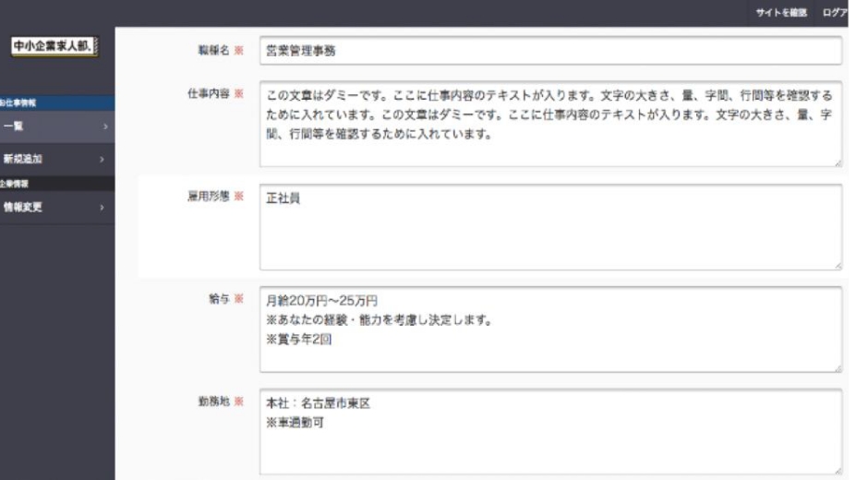868x480 pixels.
Task: Focus the 雇用形態 text area containing 正社員
Action: click(x=550, y=226)
